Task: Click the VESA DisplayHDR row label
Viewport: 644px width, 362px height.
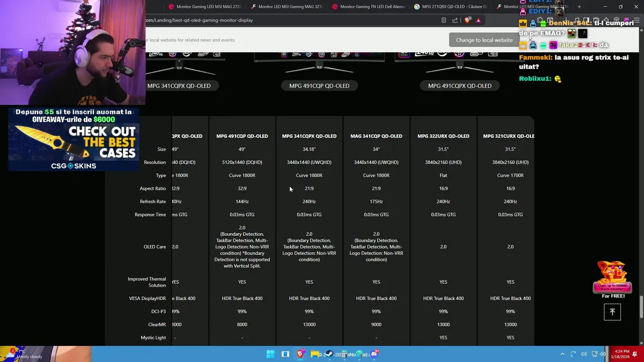Action: (147, 299)
